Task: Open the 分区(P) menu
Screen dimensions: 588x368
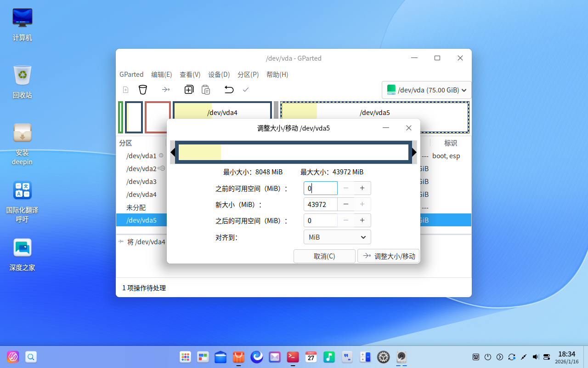Action: [x=248, y=74]
